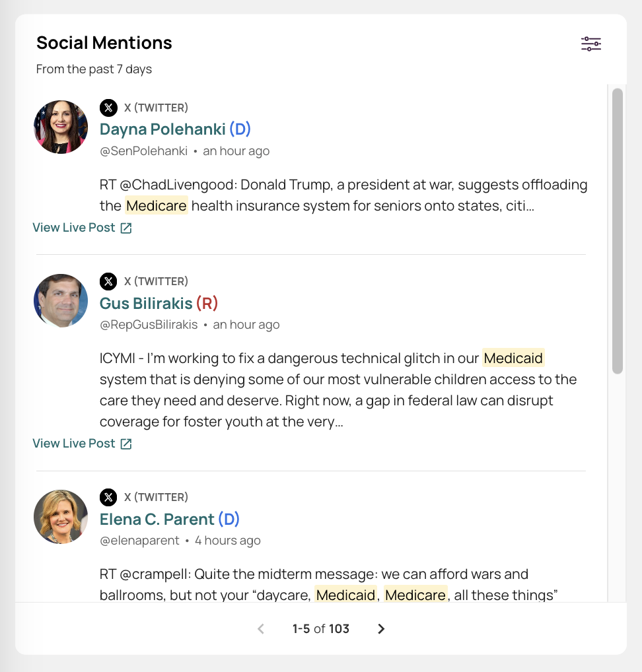This screenshot has height=672, width=642.
Task: Click the X logo on Elena Parent's post
Action: 108,497
